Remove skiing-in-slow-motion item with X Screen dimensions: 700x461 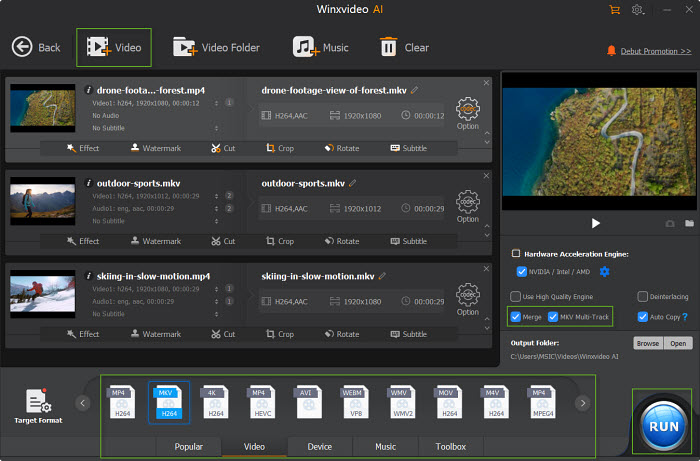pos(486,269)
